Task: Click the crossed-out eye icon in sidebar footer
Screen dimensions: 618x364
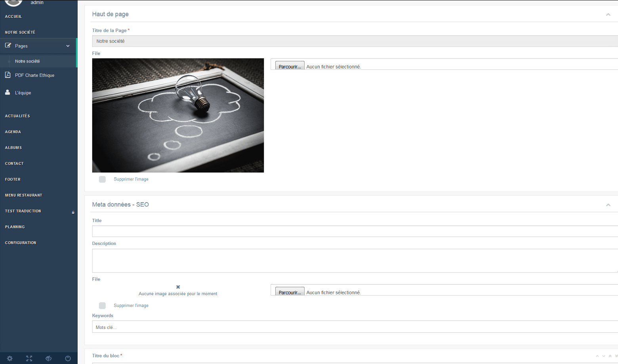Action: click(48, 358)
